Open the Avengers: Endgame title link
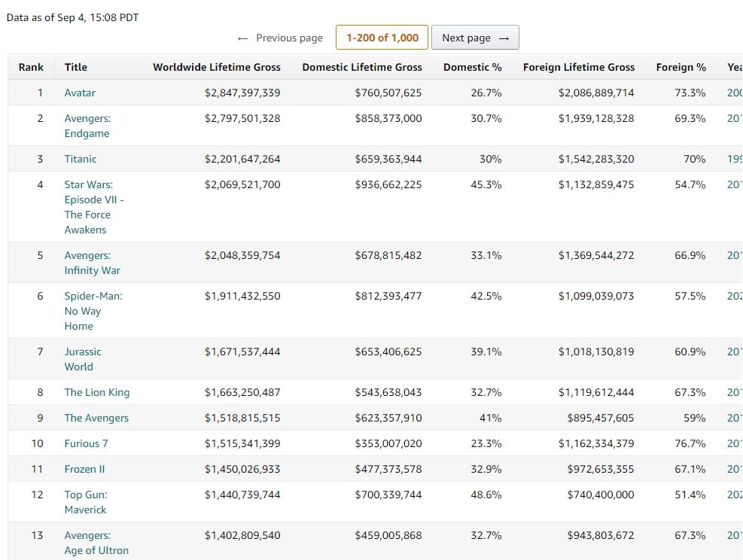 coord(87,126)
